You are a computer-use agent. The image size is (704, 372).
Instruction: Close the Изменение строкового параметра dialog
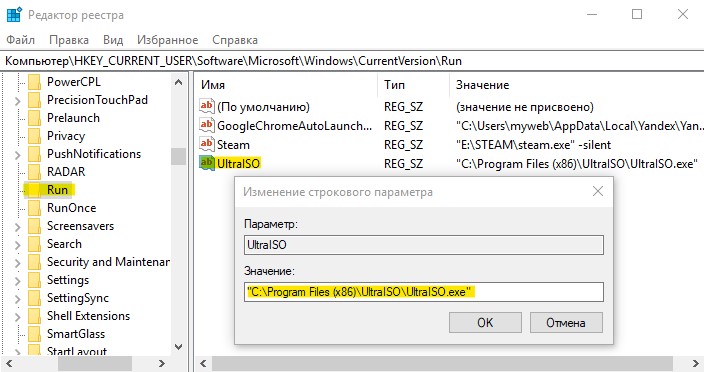click(x=598, y=191)
